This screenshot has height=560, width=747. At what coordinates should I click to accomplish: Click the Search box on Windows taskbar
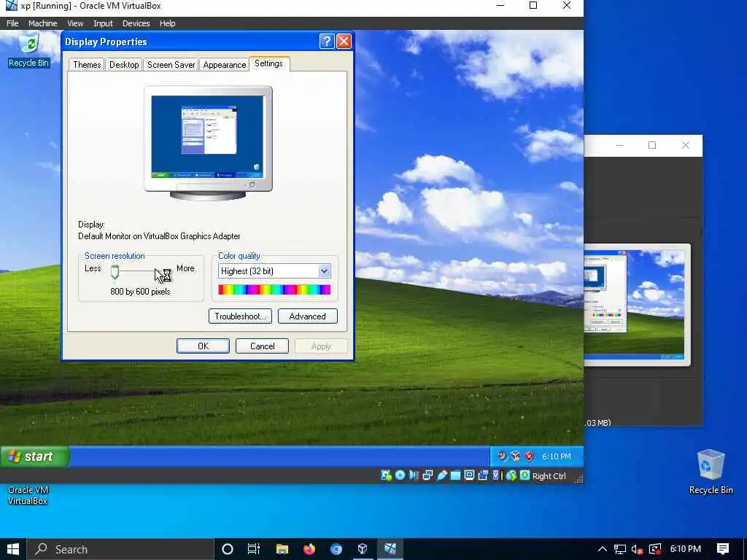point(120,549)
